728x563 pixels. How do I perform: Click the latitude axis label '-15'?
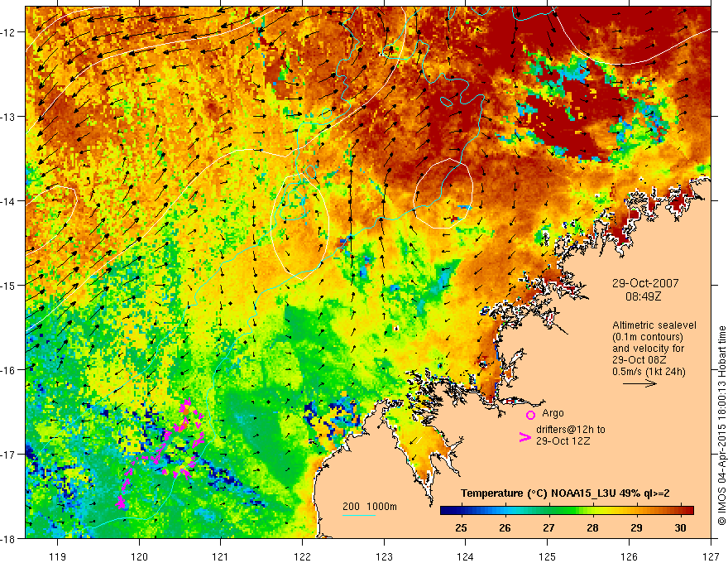click(8, 285)
